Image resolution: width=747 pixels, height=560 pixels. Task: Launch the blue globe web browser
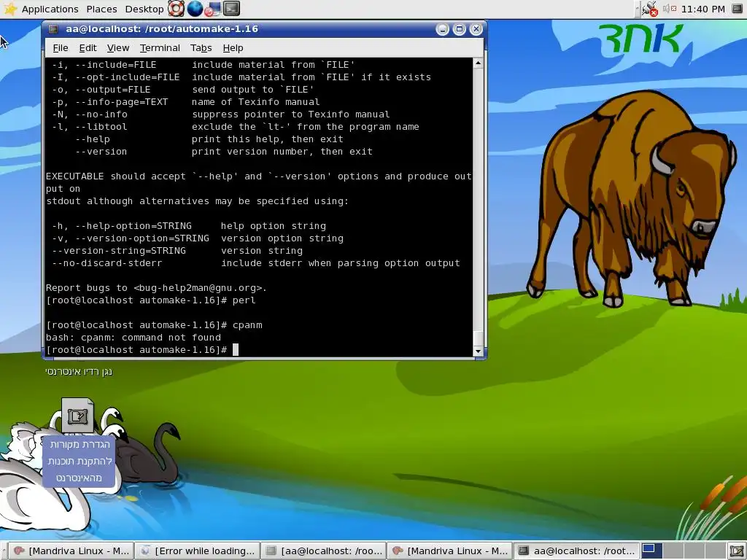(194, 9)
